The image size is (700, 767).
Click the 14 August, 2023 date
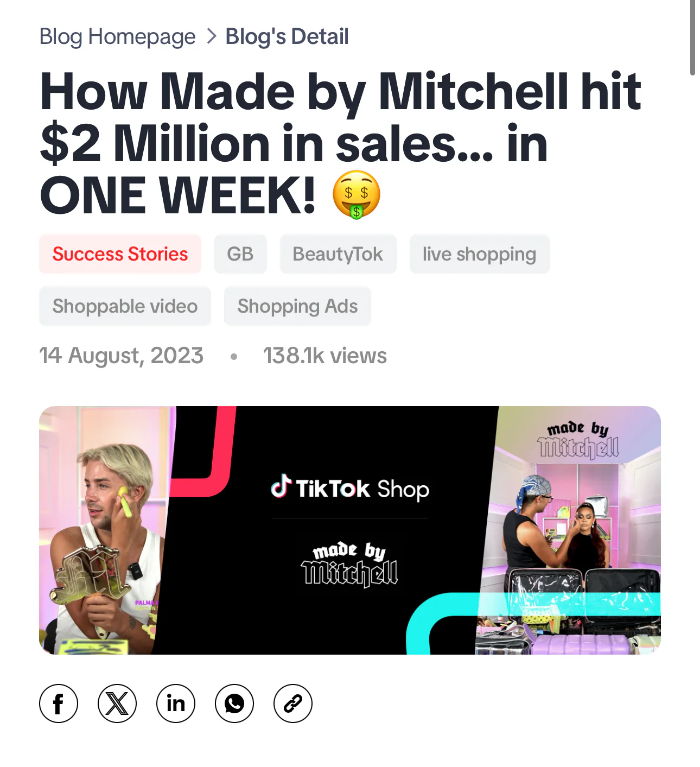coord(121,356)
